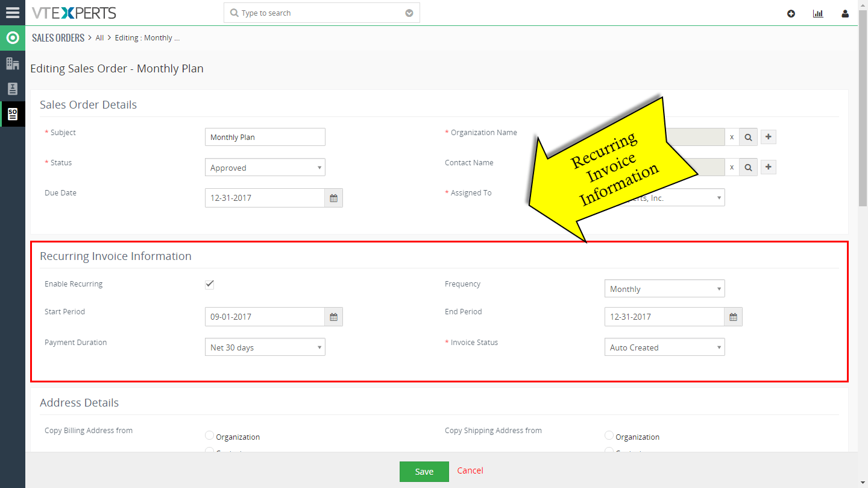Open the reports bar chart icon

coord(818,13)
